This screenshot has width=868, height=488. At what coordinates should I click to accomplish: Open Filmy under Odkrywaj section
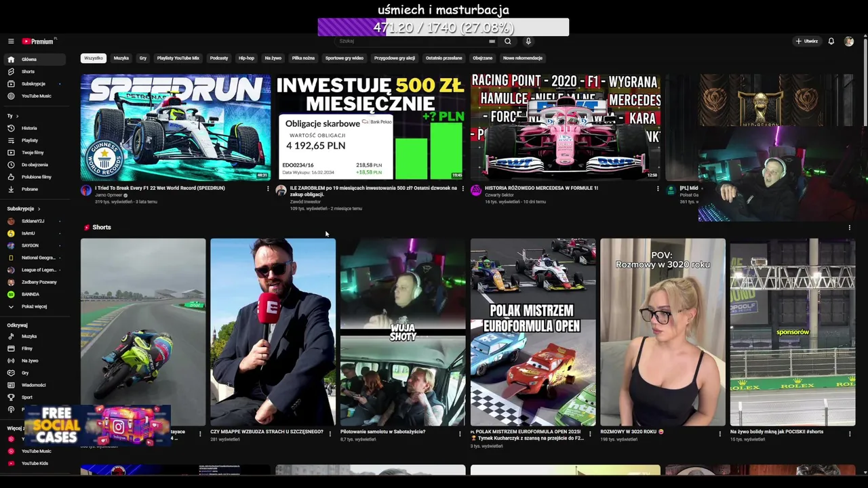click(x=34, y=348)
